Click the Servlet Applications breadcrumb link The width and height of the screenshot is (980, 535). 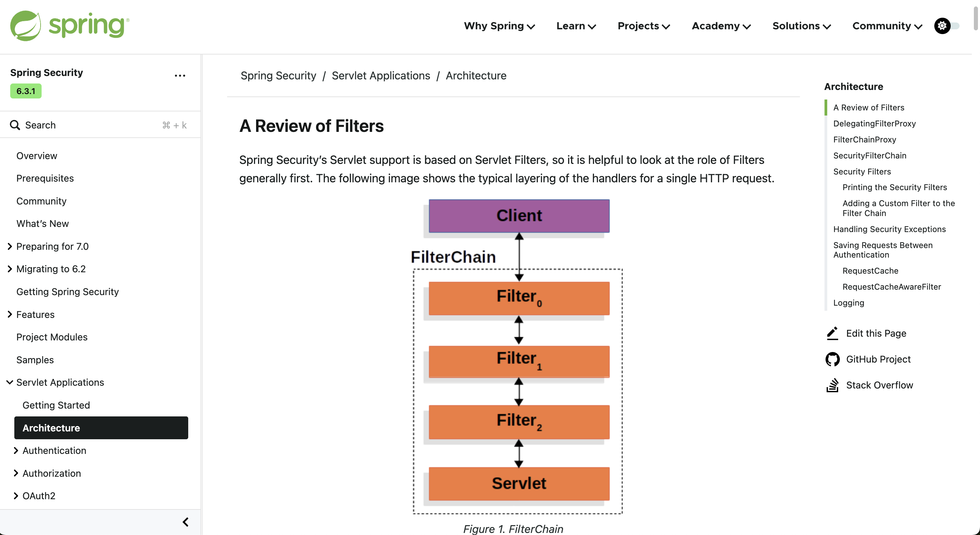(x=381, y=76)
